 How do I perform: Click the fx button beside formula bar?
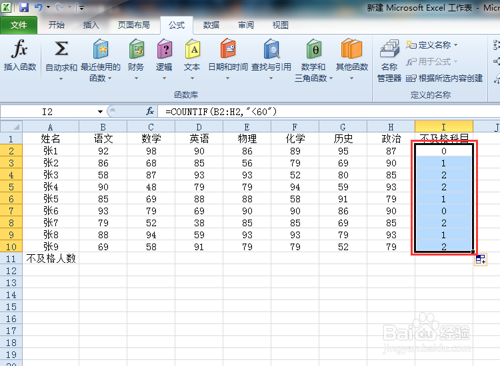(150, 111)
